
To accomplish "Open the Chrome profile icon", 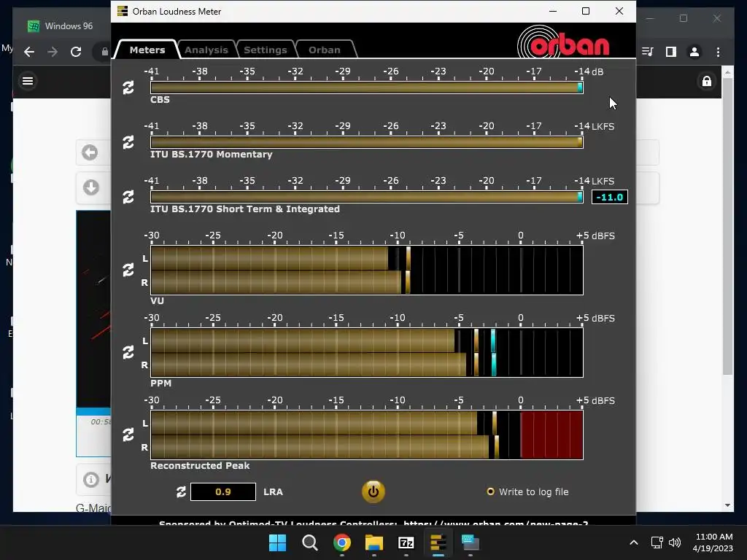I will [694, 52].
